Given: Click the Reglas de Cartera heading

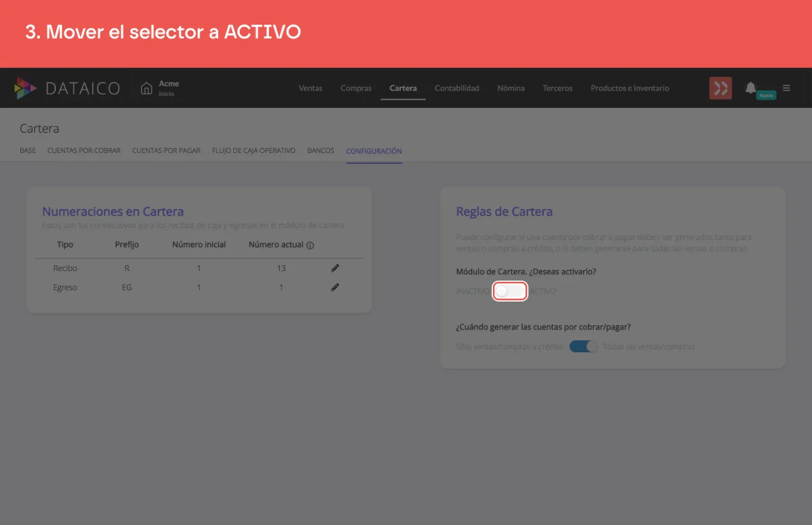Looking at the screenshot, I should pyautogui.click(x=504, y=211).
